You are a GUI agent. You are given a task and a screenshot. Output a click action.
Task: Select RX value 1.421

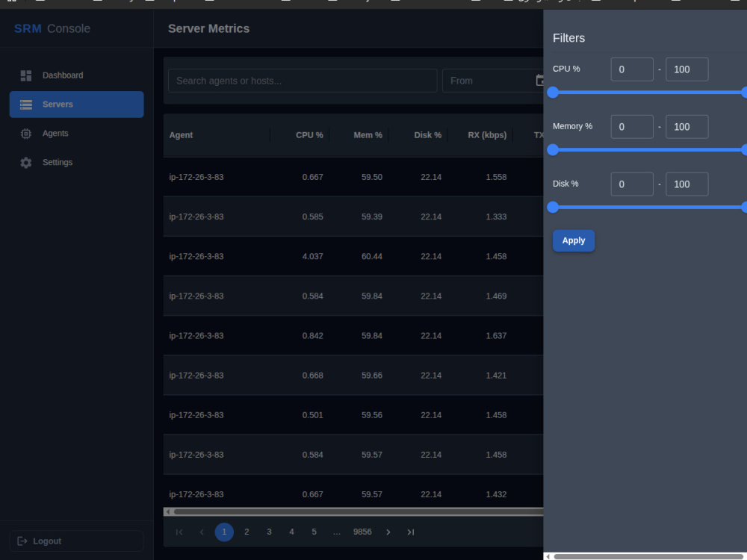coord(496,376)
